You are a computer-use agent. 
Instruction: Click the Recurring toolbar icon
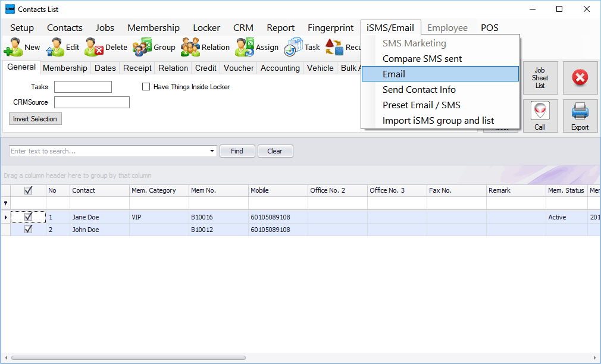point(334,47)
